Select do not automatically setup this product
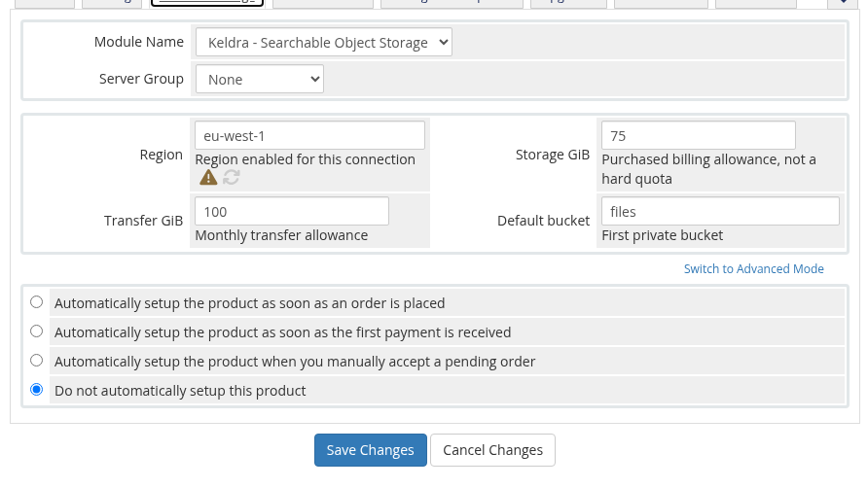Image resolution: width=868 pixels, height=488 pixels. pos(37,390)
